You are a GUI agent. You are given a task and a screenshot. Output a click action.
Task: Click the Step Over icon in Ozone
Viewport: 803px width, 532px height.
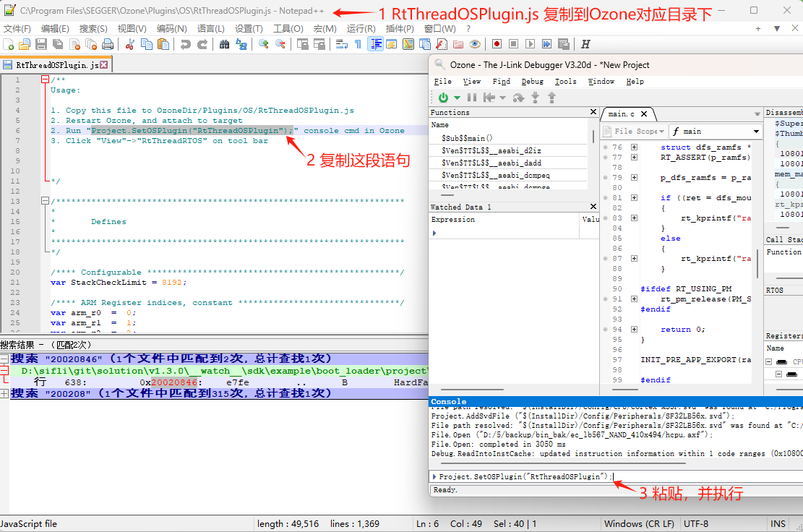point(518,98)
